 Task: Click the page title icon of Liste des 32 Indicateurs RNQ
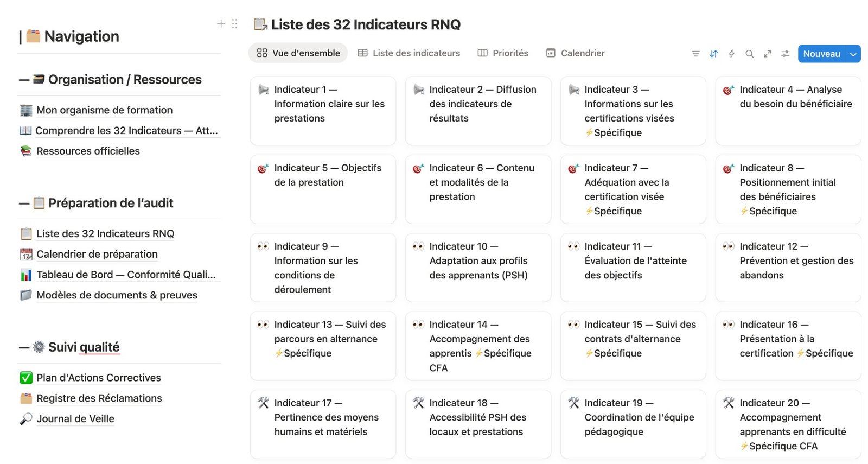point(260,24)
